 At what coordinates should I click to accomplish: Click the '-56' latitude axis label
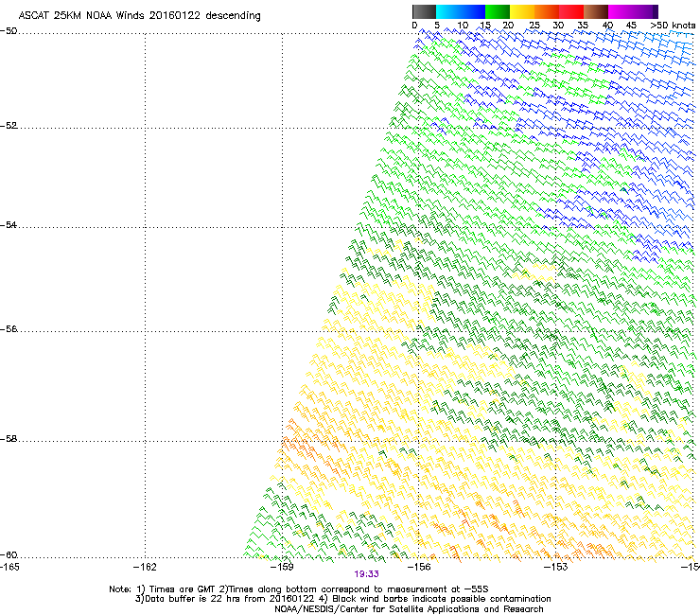coord(9,328)
